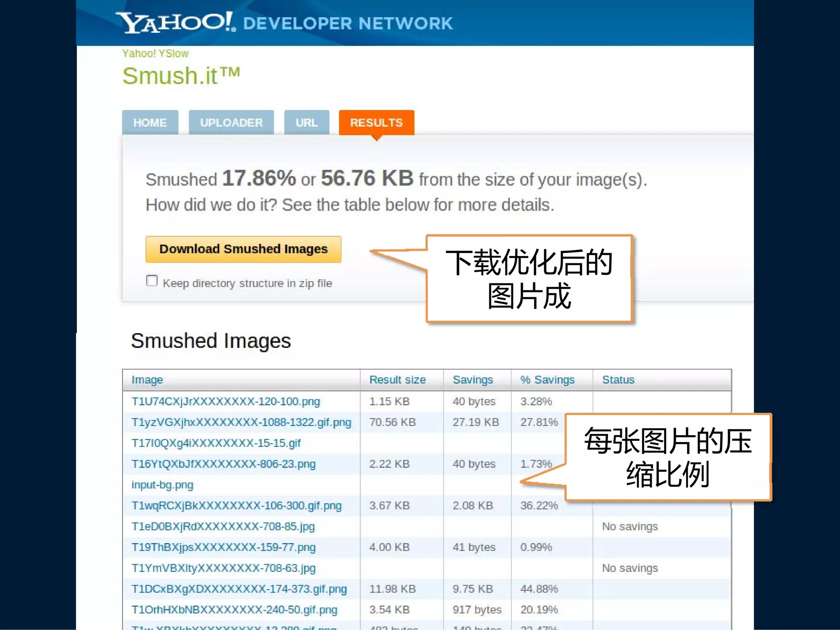840x630 pixels.
Task: Open T16YtQXbJfXXXXXXXX-806-23.png link
Action: (224, 464)
